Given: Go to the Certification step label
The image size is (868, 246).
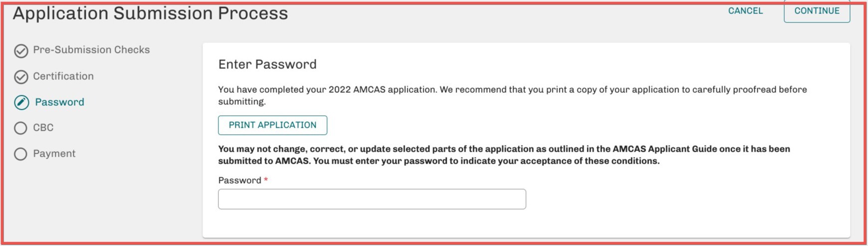Looking at the screenshot, I should [x=63, y=76].
